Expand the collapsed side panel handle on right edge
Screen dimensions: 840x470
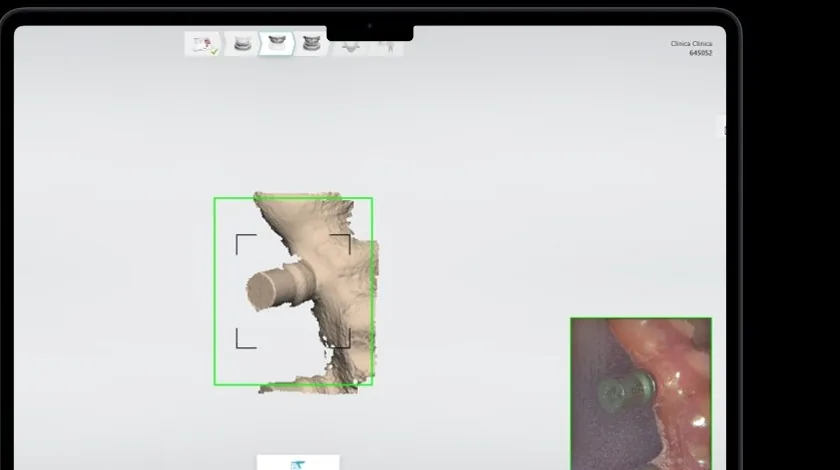tap(722, 126)
